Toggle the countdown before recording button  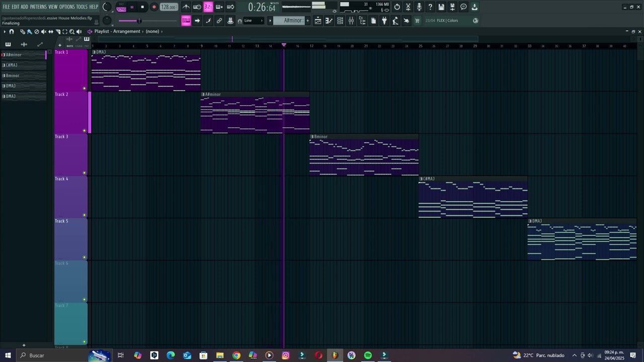point(208,7)
